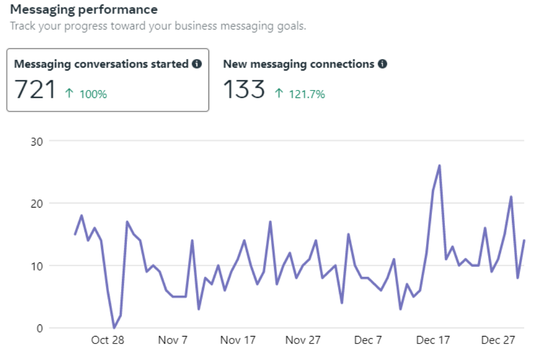Image resolution: width=540 pixels, height=364 pixels.
Task: Click the zero dip near Oct 28
Action: point(114,327)
